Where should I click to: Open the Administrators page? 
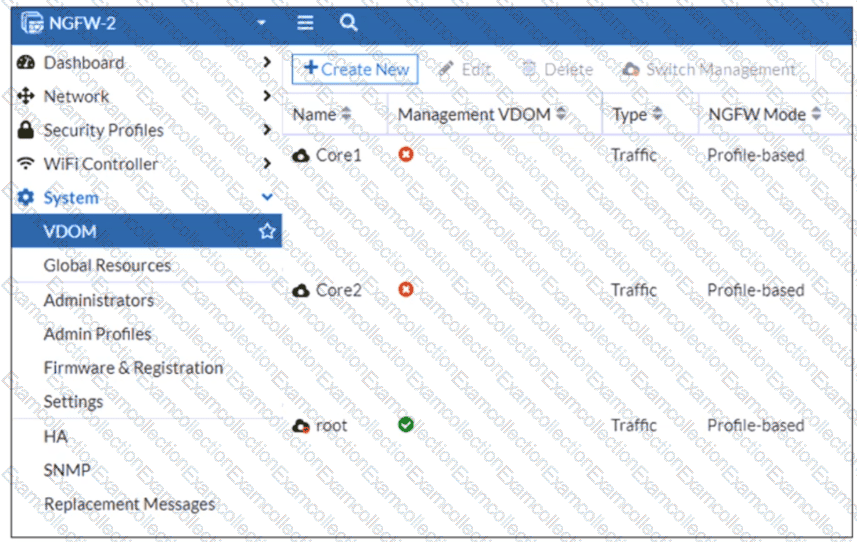[98, 301]
